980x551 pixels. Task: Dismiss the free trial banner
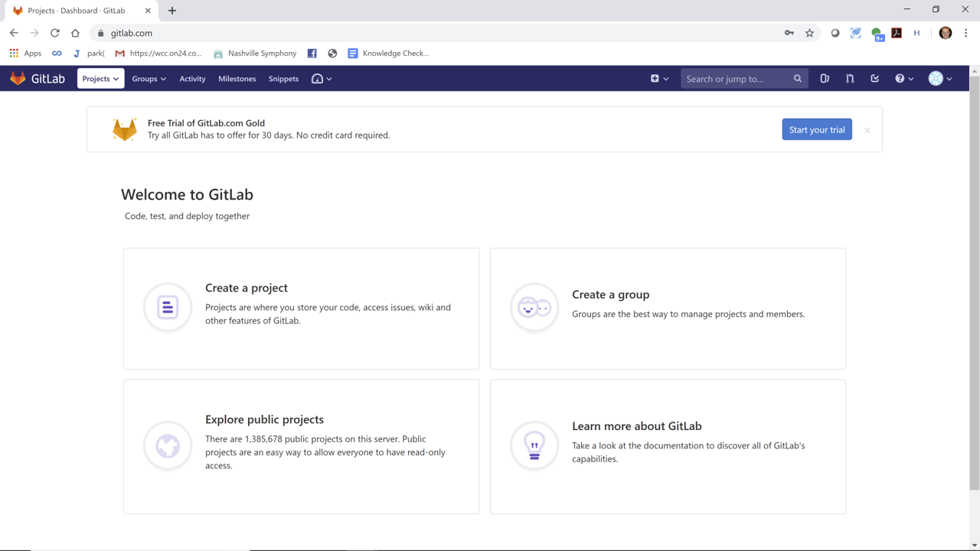pyautogui.click(x=867, y=129)
